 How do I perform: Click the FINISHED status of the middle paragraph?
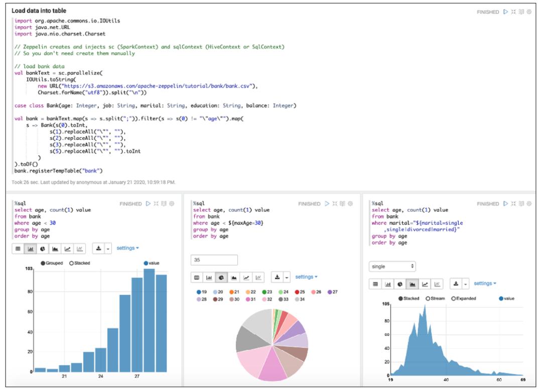click(309, 204)
